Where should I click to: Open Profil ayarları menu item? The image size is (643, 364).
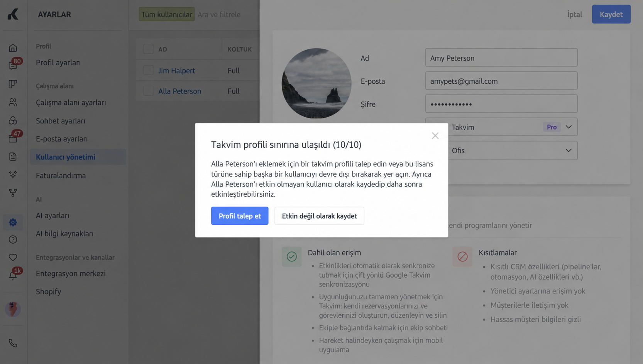click(58, 62)
